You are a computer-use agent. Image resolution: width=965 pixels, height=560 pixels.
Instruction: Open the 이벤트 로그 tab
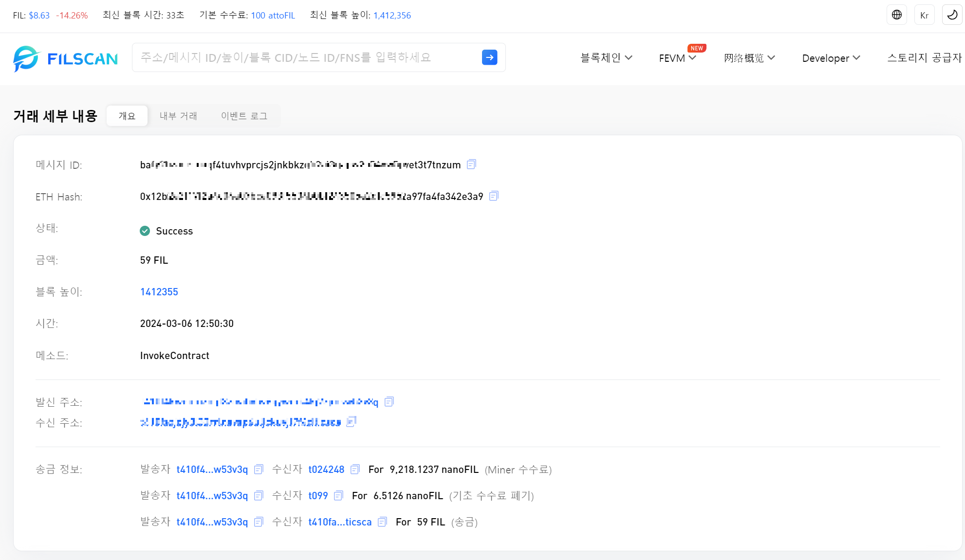(x=244, y=116)
